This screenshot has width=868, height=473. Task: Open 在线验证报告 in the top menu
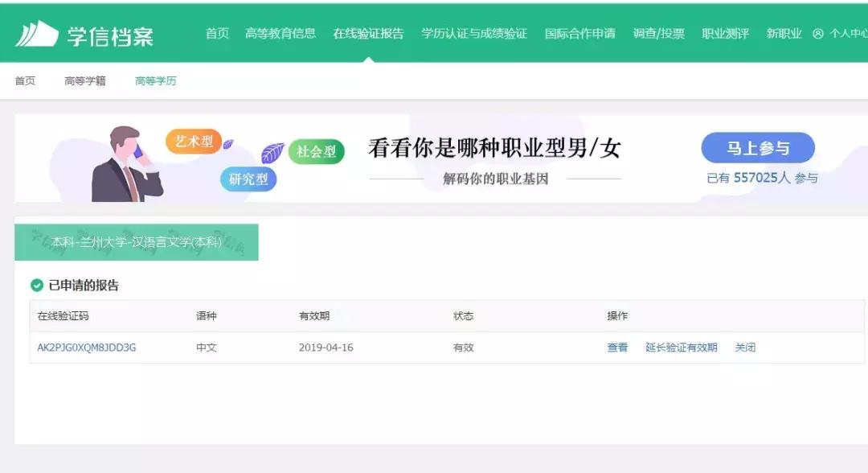point(368,35)
